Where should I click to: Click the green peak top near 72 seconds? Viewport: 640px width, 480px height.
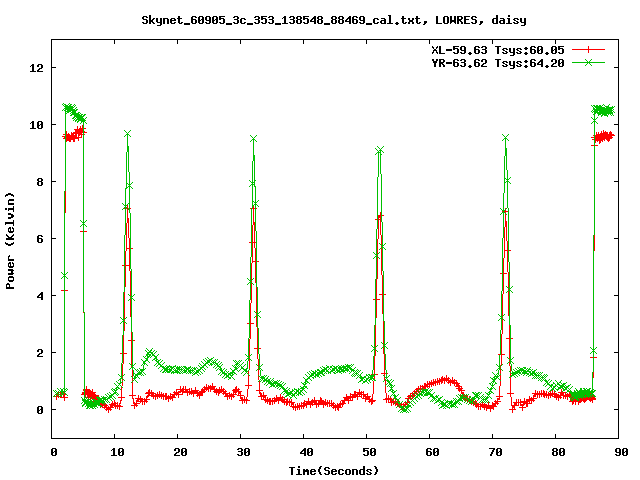pyautogui.click(x=506, y=138)
